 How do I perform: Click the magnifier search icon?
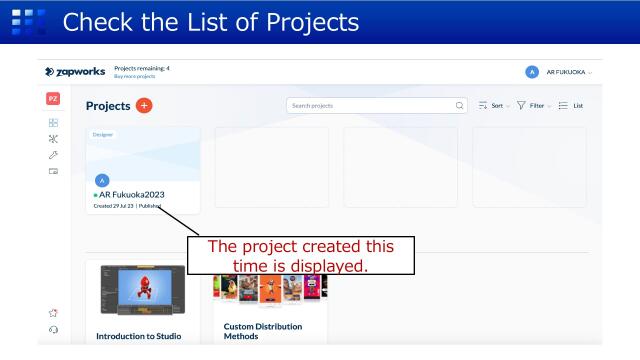coord(459,106)
